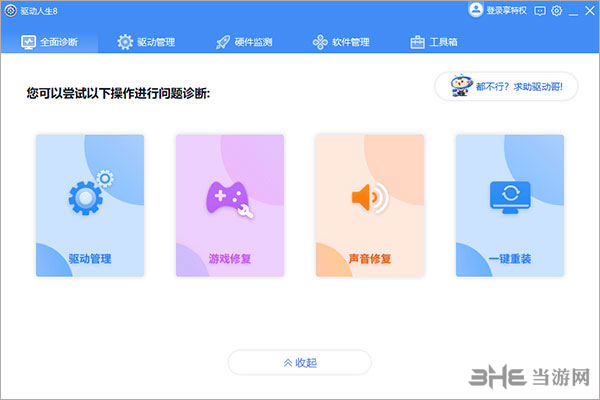Close the 驱动人生8 window
Image resolution: width=600 pixels, height=400 pixels.
coord(590,11)
